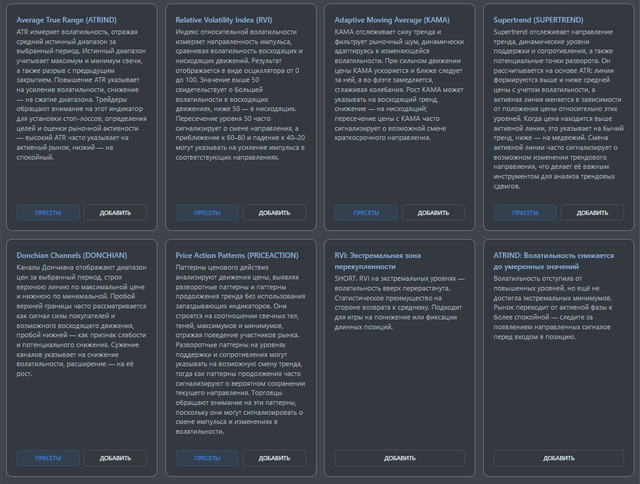
Task: Add the ATRIND volatility decreasing preset
Action: pyautogui.click(x=559, y=458)
